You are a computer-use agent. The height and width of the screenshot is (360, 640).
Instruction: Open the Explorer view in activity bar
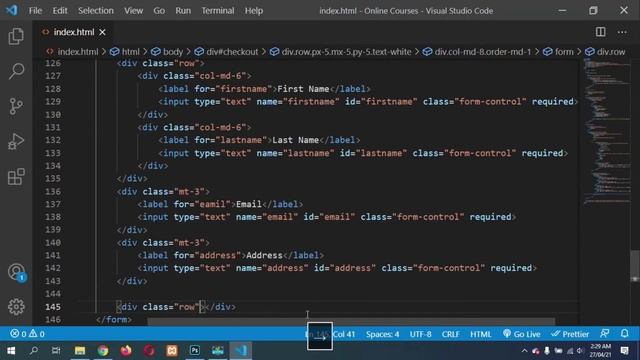click(16, 36)
